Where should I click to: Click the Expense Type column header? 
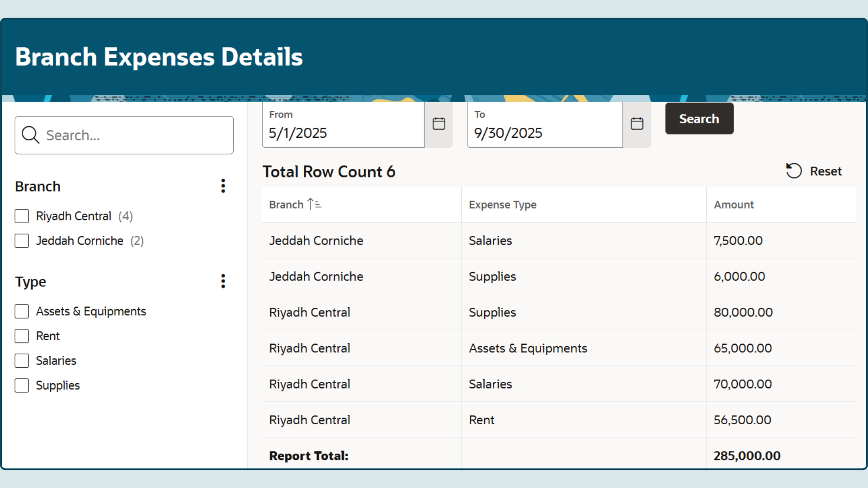502,205
